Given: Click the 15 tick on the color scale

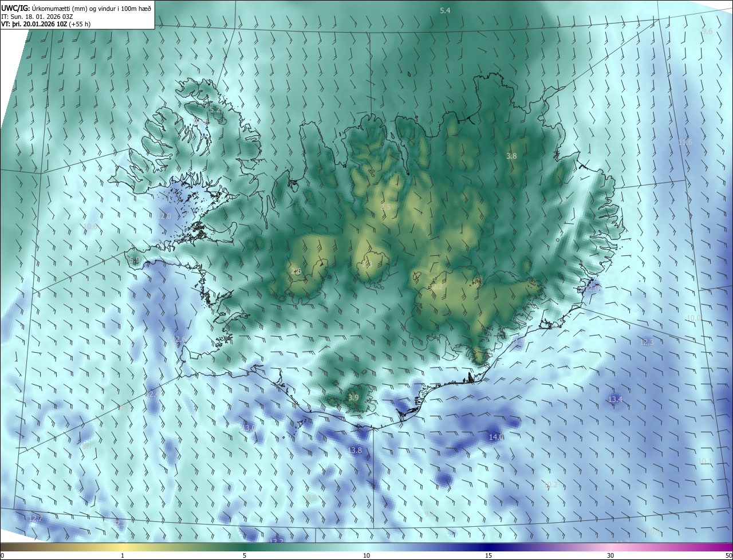Looking at the screenshot, I should pyautogui.click(x=488, y=555).
